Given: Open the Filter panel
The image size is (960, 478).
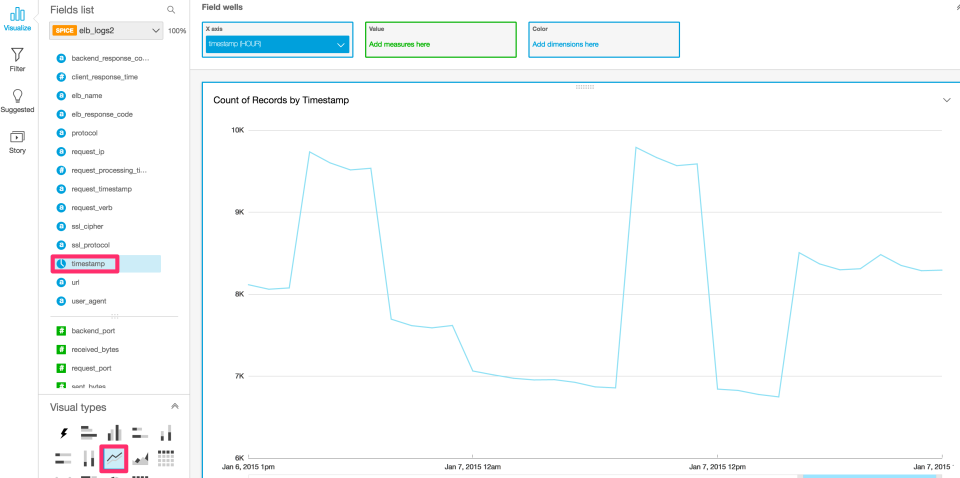Looking at the screenshot, I should 17,60.
